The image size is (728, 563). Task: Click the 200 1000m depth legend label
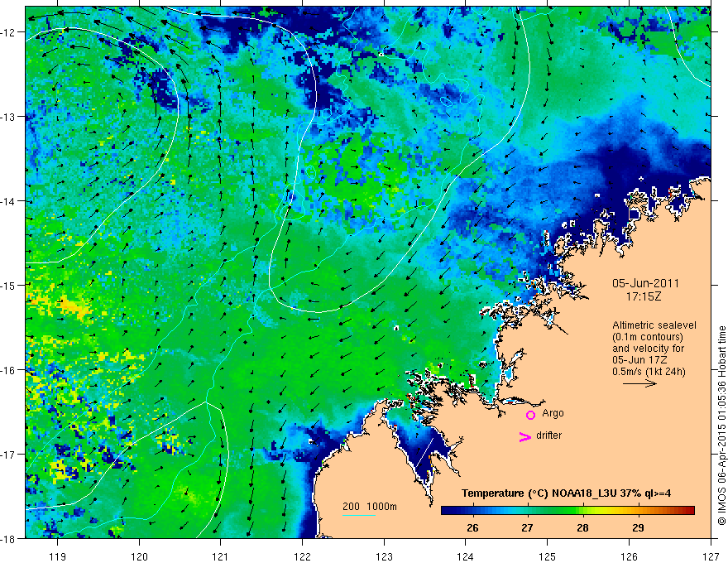coord(370,507)
